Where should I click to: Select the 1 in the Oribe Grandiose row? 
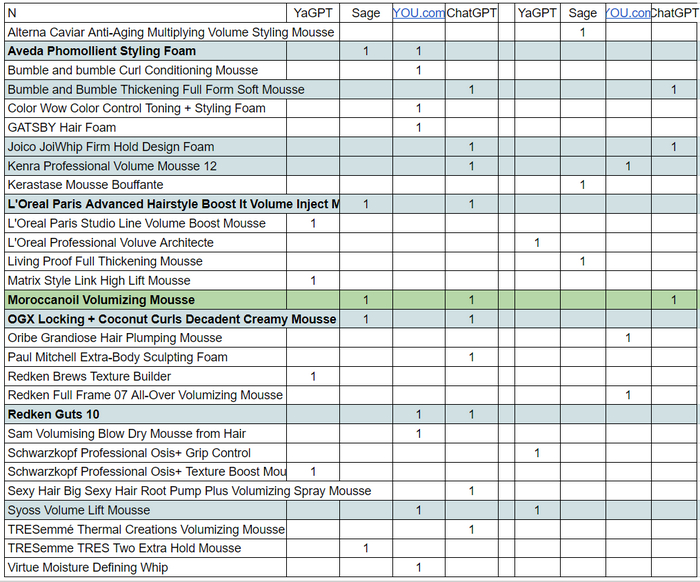tap(628, 338)
